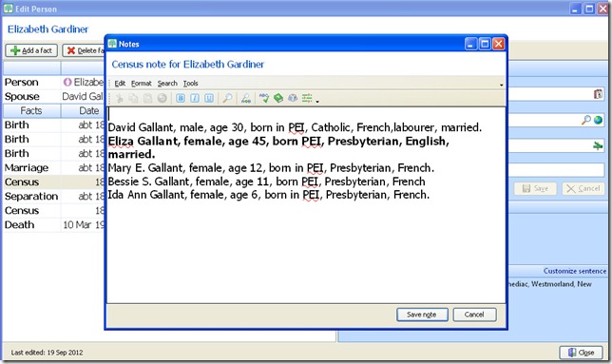This screenshot has width=612, height=364.
Task: Click the Last edited 19 Sep 2012 status text
Action: (47, 353)
